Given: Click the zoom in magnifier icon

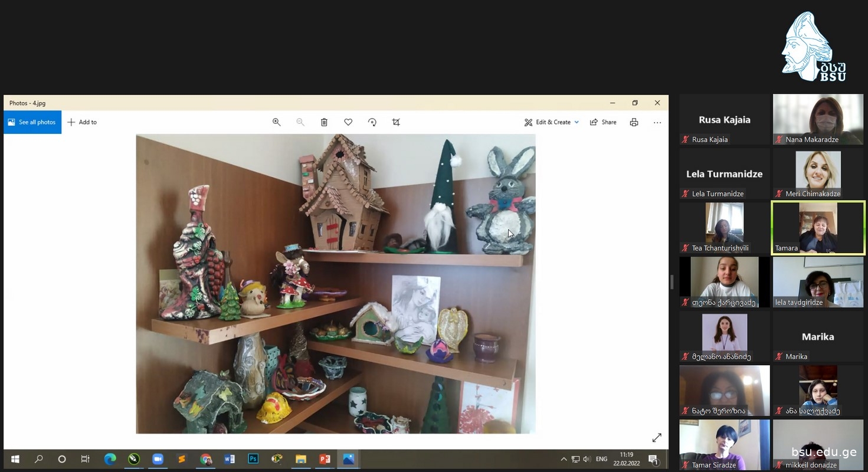Looking at the screenshot, I should point(276,122).
